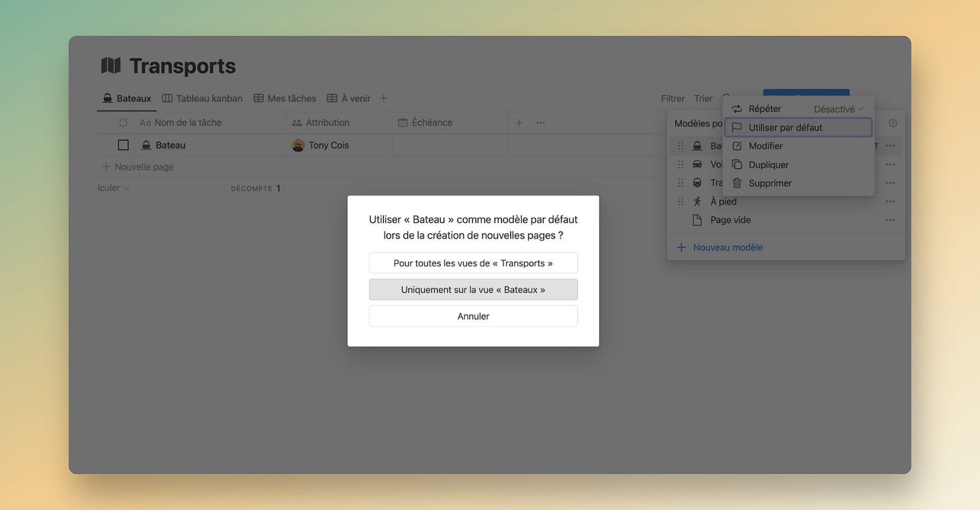Choose "Pour toutes les vues de « Transports »"
The height and width of the screenshot is (510, 980).
point(473,263)
